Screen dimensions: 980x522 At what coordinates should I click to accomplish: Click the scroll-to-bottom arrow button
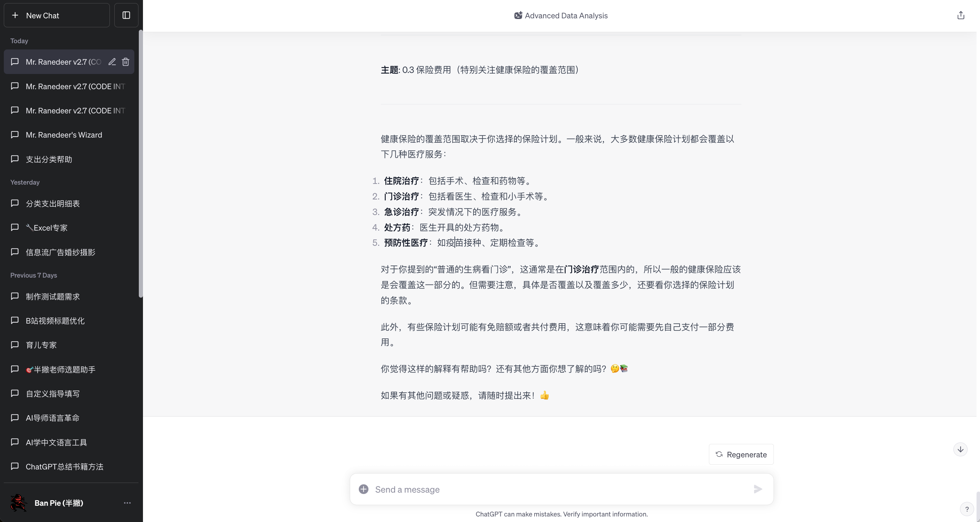click(960, 449)
